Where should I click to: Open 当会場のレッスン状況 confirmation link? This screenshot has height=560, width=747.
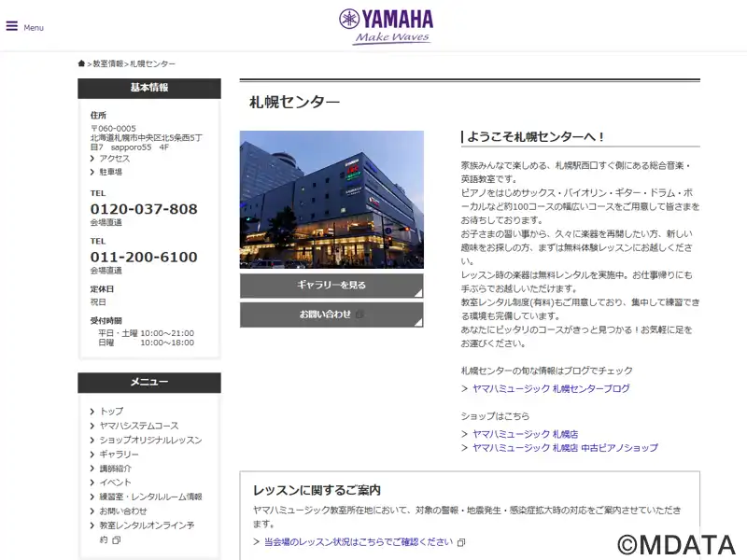click(x=359, y=542)
